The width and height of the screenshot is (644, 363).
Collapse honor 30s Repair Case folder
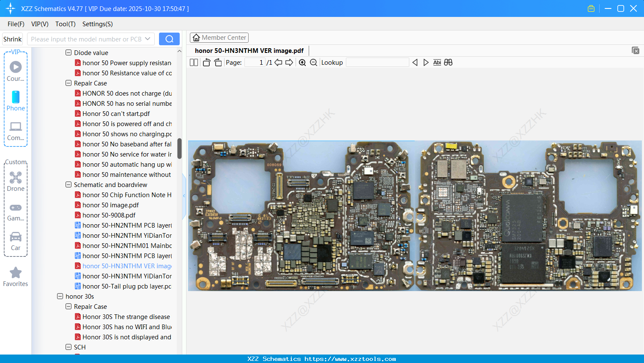69,307
